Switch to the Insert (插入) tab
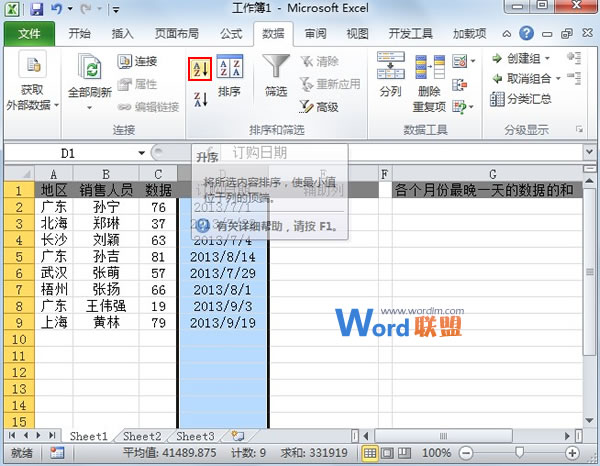 point(122,34)
